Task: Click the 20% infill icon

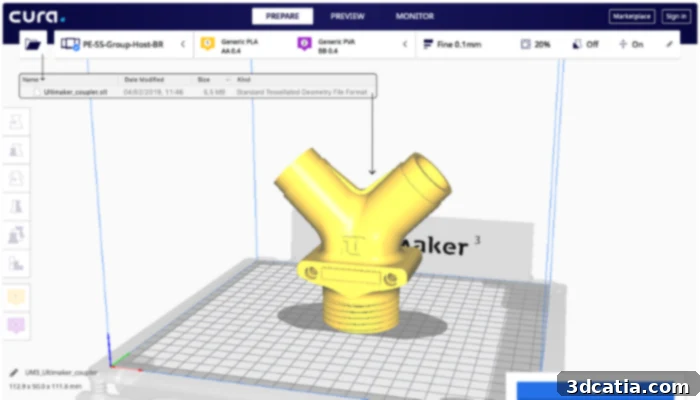Action: (x=525, y=44)
